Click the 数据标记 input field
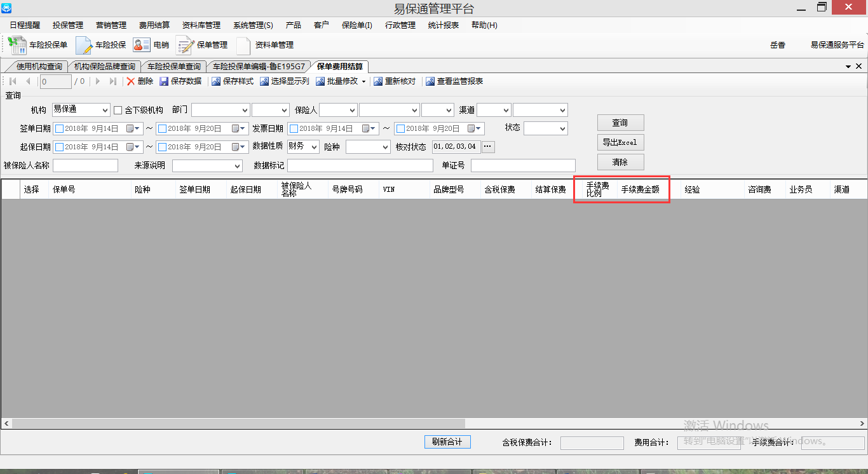 (x=360, y=165)
